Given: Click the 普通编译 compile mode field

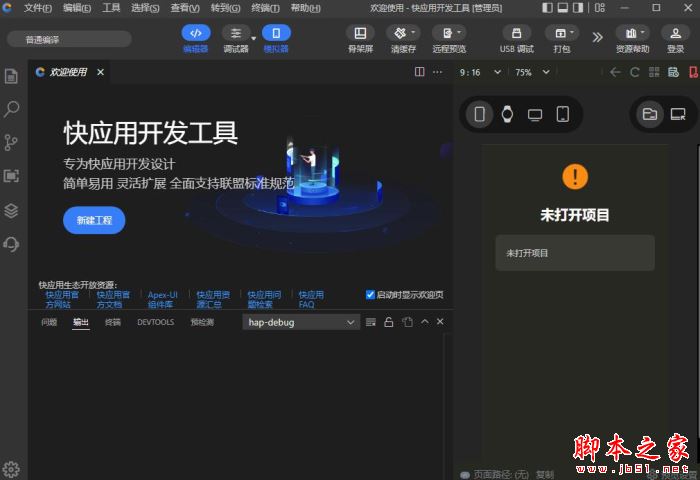Looking at the screenshot, I should coord(69,40).
